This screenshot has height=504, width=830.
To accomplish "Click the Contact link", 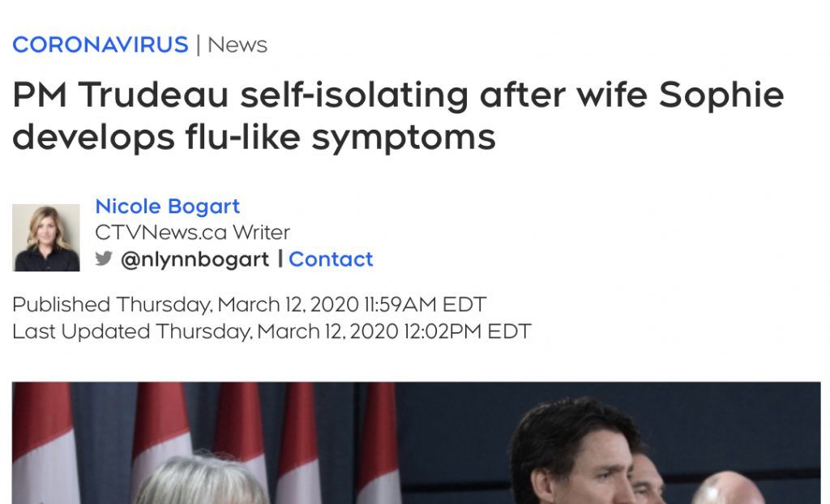I will coord(331,259).
